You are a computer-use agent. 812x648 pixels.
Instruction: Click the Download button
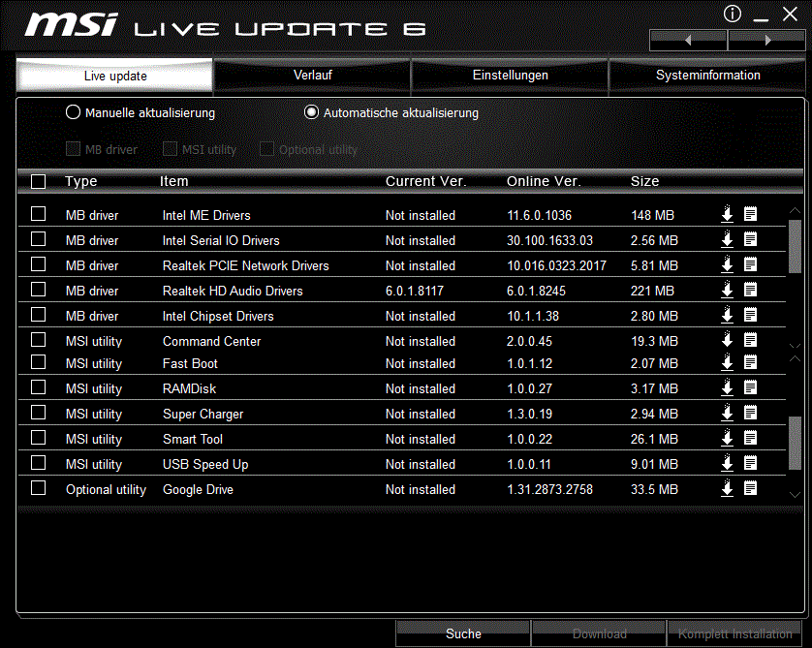tap(599, 633)
